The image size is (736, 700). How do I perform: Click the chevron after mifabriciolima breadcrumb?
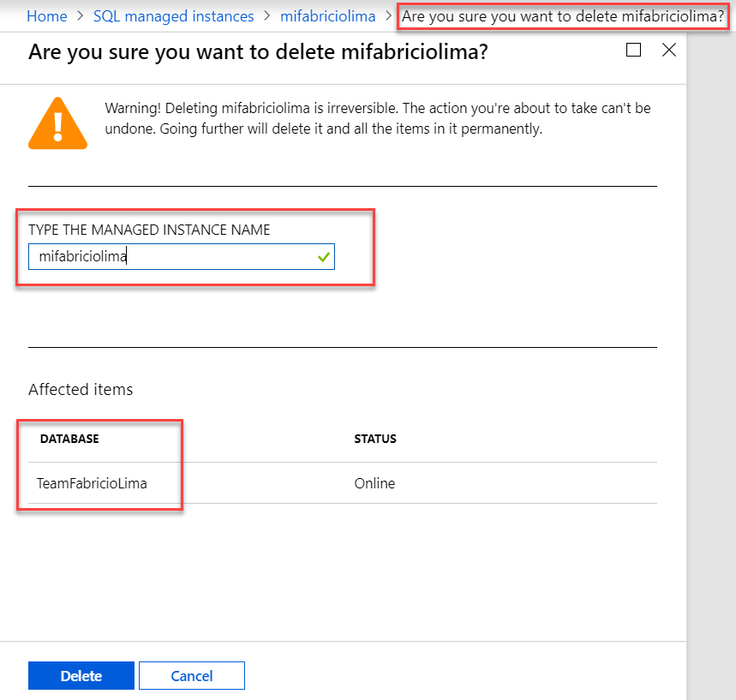pos(389,17)
